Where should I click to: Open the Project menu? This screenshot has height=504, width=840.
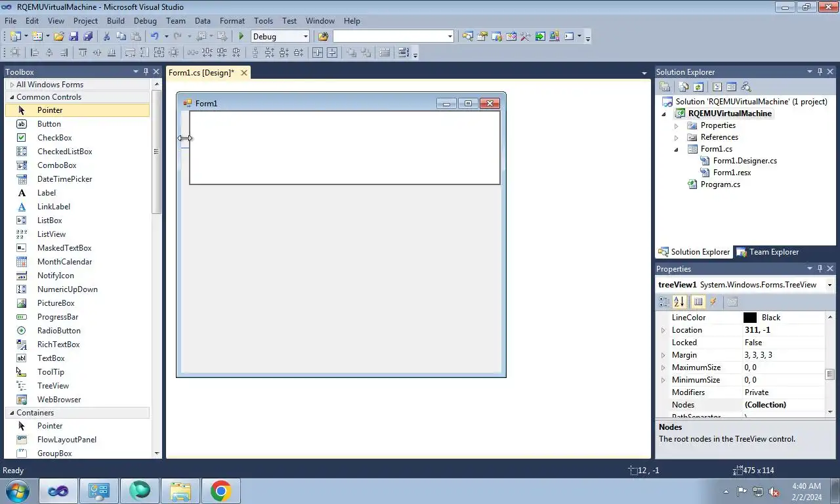click(x=85, y=21)
